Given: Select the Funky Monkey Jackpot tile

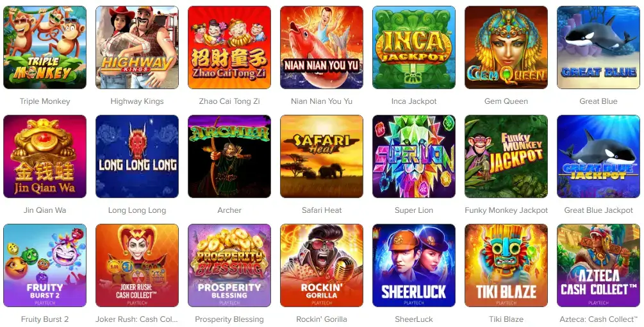Looking at the screenshot, I should point(506,156).
